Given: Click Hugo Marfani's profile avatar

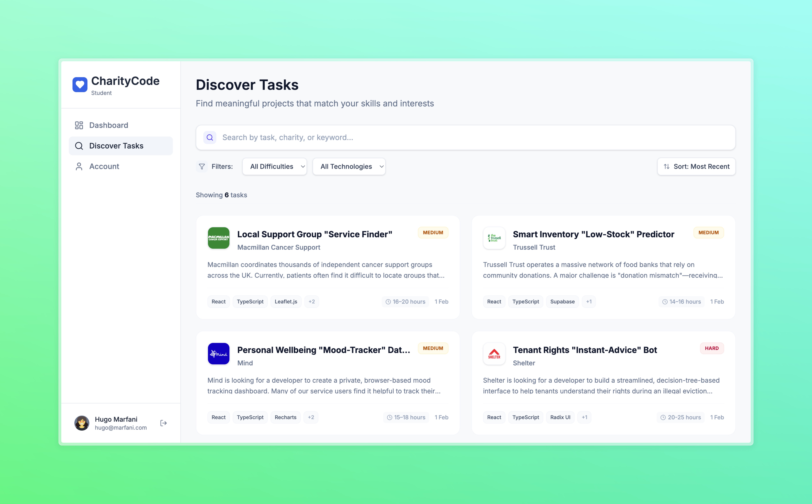Looking at the screenshot, I should pos(82,423).
